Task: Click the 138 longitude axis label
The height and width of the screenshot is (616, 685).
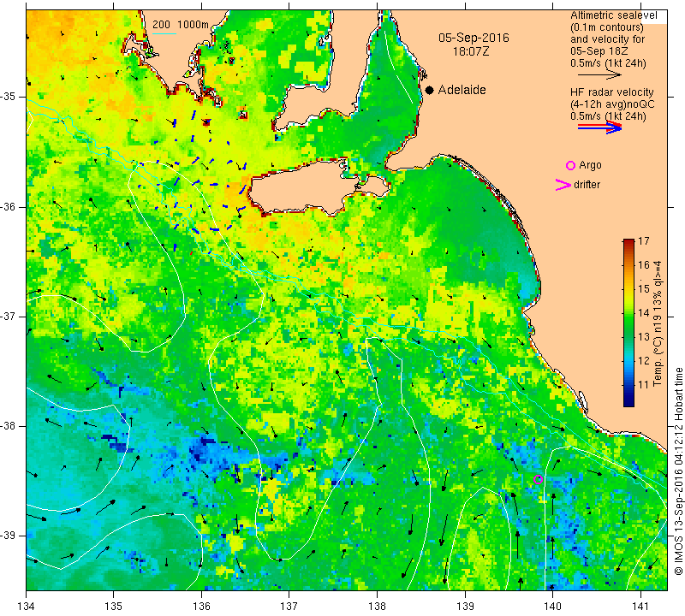Action: click(377, 607)
